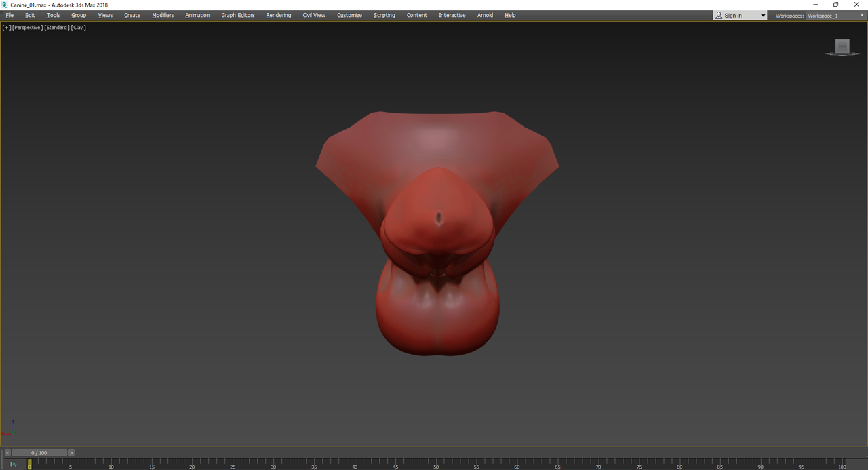
Task: Step to previous frame with left arrow
Action: tap(7, 453)
